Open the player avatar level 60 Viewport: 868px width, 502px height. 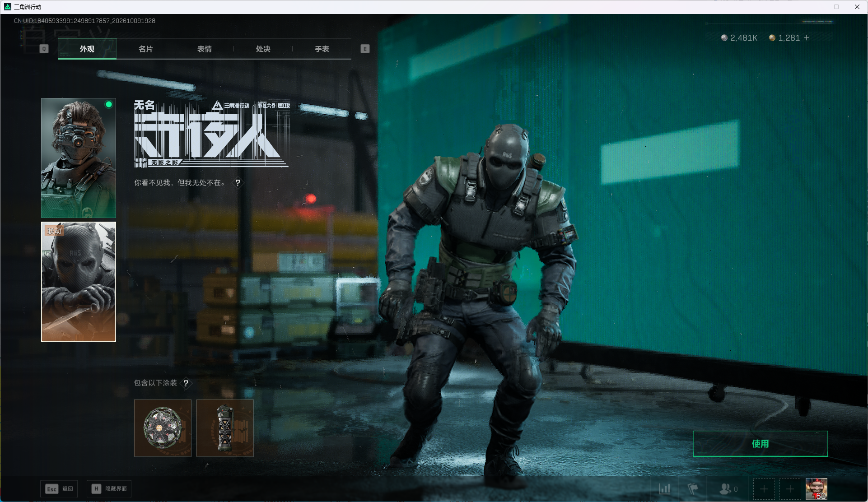817,489
